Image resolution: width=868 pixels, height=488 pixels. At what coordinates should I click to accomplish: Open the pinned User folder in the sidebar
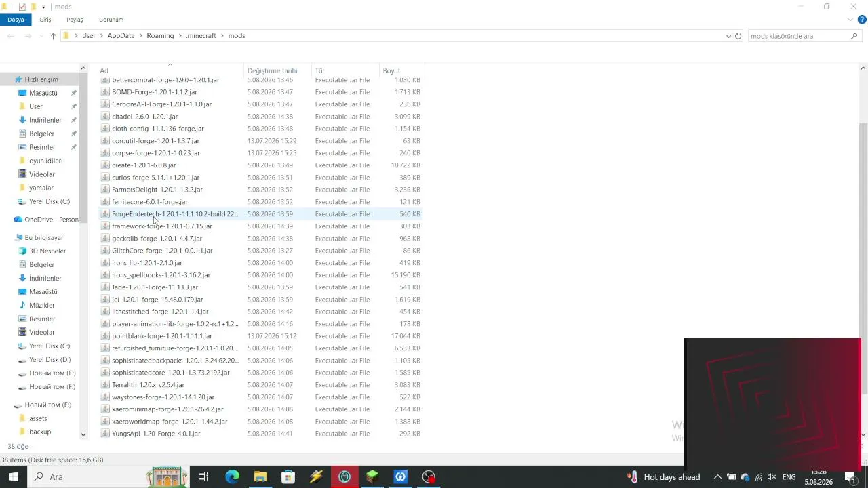36,106
